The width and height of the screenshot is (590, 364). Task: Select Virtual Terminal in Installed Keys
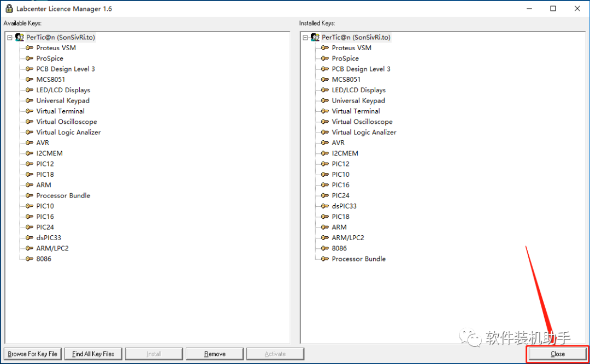(356, 111)
